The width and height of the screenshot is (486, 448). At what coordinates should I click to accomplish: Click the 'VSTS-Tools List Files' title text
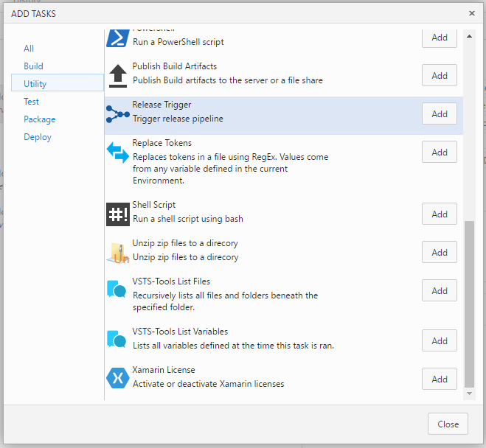171,281
